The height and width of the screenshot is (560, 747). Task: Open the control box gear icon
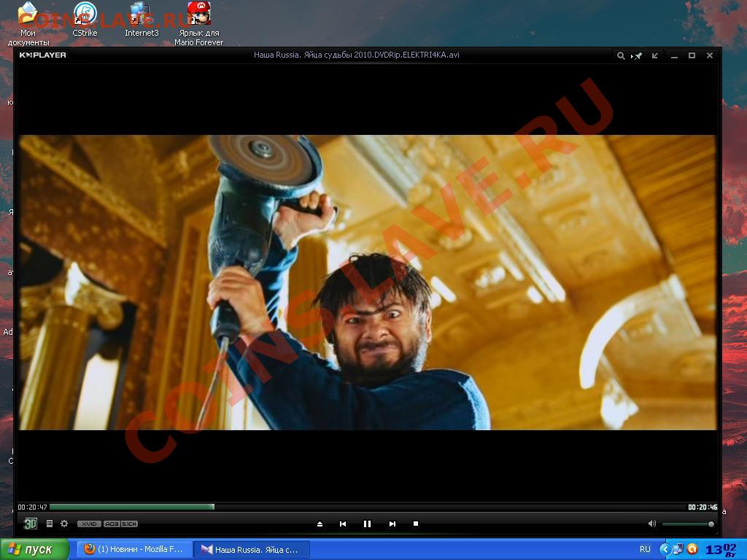64,524
